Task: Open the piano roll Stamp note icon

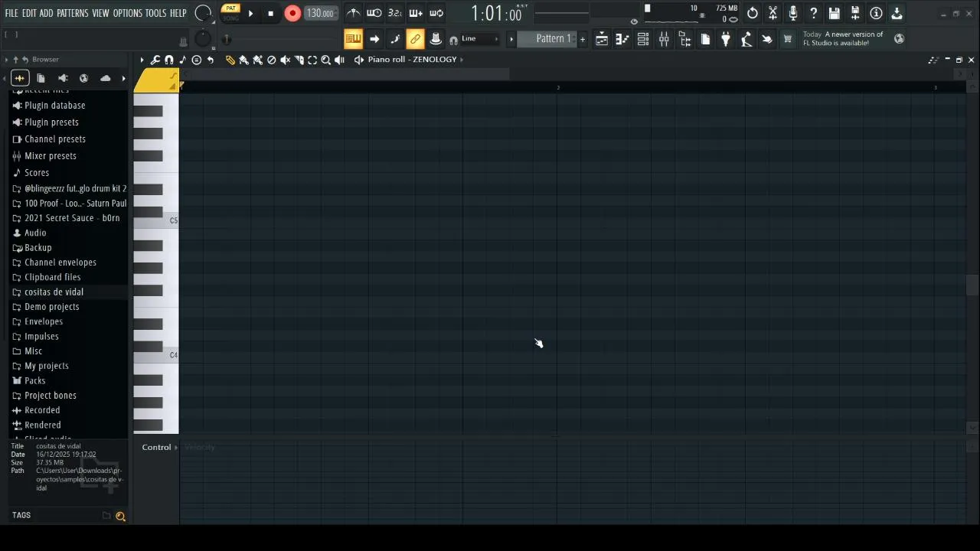Action: 182,60
